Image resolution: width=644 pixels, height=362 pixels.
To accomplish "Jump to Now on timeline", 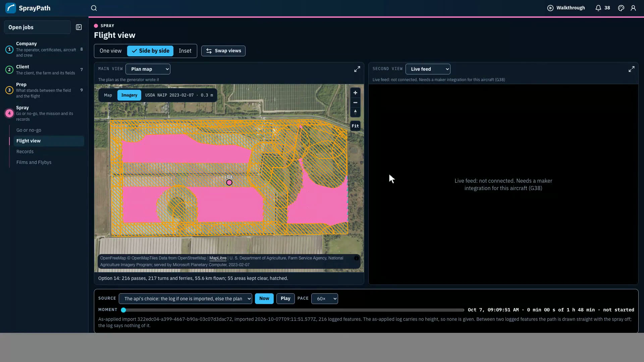I will click(x=264, y=299).
